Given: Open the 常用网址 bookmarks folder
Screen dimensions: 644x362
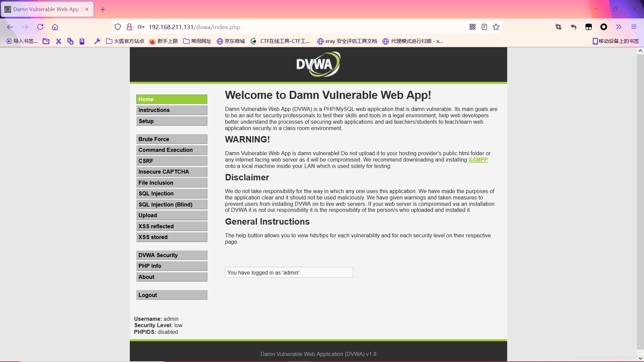Looking at the screenshot, I should click(197, 41).
